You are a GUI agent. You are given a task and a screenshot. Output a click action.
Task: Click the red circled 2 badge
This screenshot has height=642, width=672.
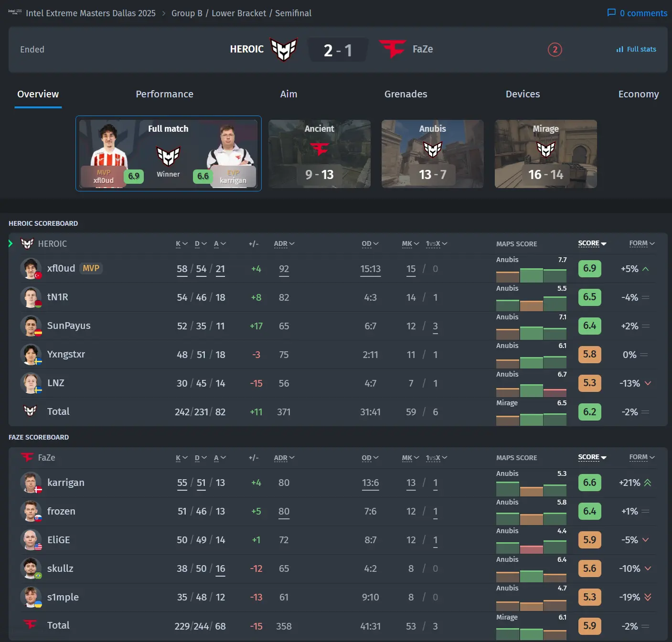tap(555, 49)
